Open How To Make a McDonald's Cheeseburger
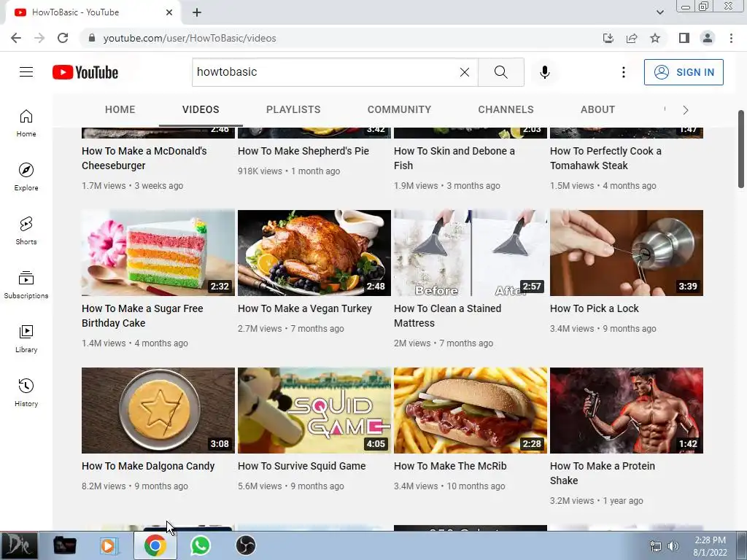 (x=144, y=158)
